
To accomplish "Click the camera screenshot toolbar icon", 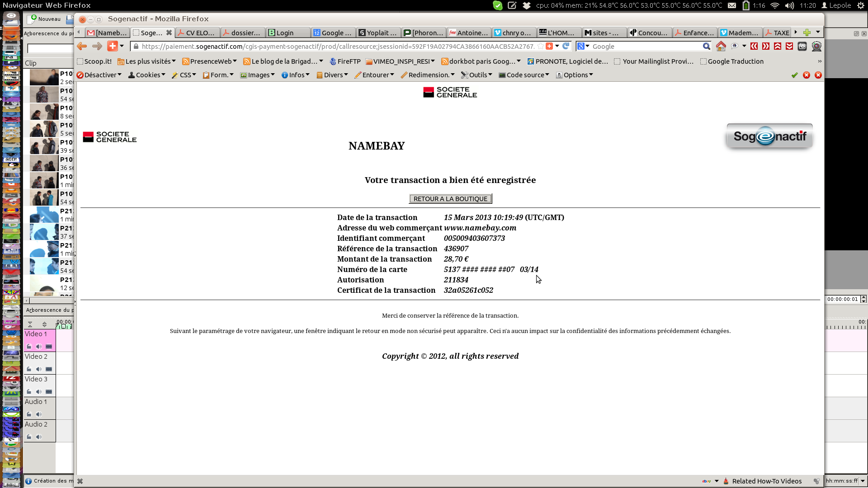I will [x=802, y=46].
